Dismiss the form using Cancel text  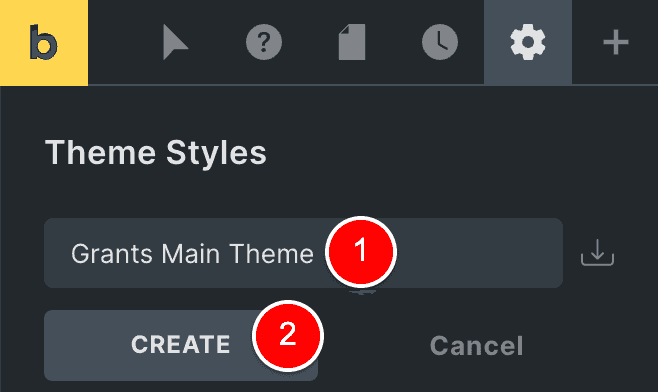click(x=477, y=346)
